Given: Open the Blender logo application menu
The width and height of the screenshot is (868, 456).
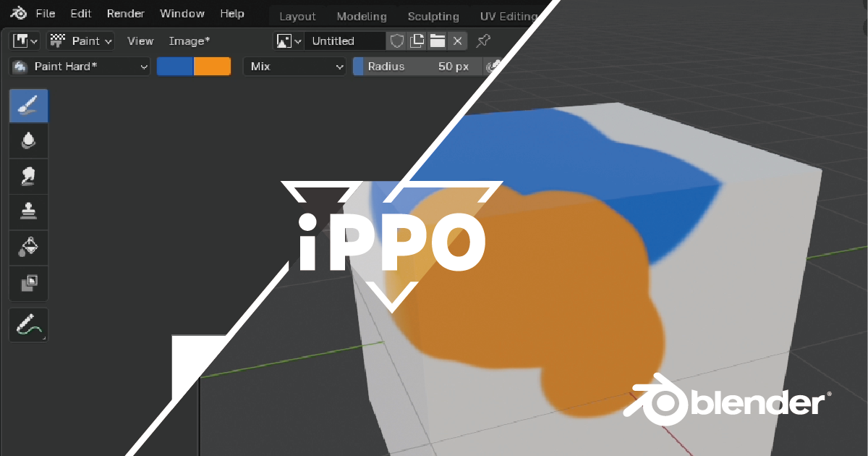Looking at the screenshot, I should (x=19, y=14).
